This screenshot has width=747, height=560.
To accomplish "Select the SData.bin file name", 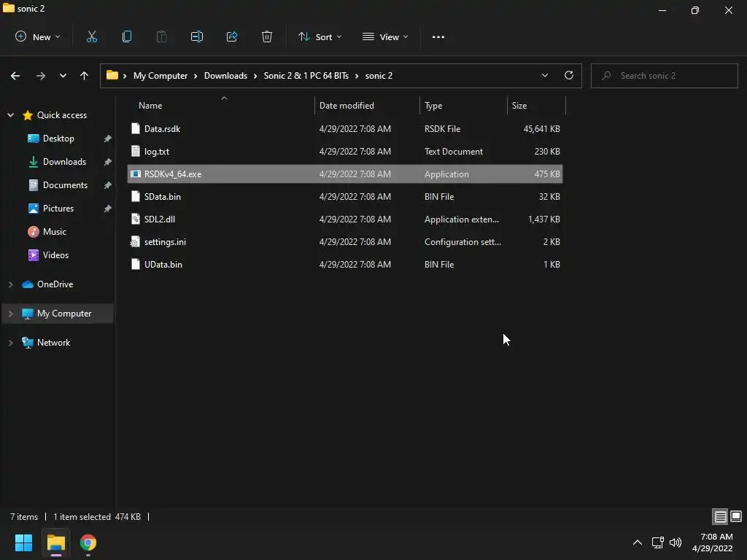I will [163, 197].
